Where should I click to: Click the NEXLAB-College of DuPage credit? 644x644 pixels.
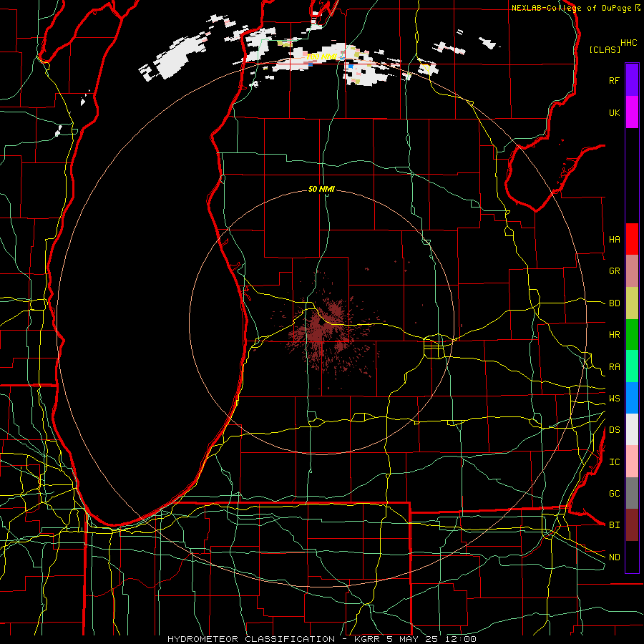pyautogui.click(x=571, y=8)
